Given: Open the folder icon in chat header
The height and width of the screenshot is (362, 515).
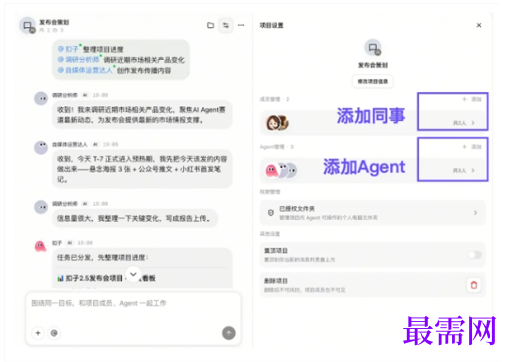Looking at the screenshot, I should (210, 25).
